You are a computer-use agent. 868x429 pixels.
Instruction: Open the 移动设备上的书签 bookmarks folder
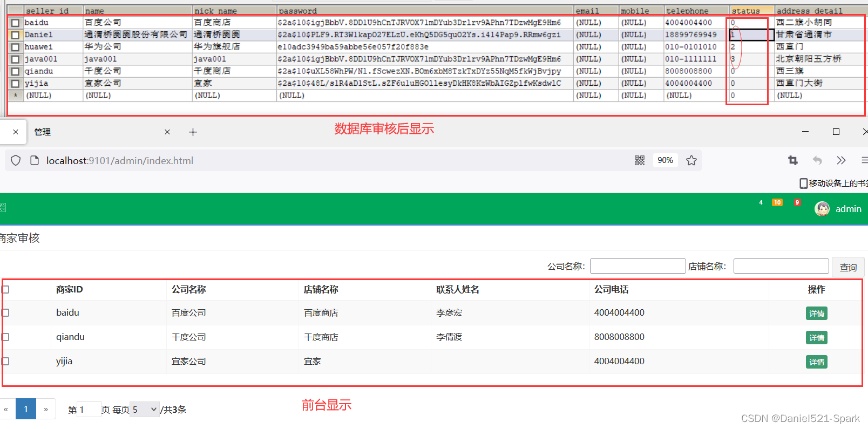tap(833, 183)
